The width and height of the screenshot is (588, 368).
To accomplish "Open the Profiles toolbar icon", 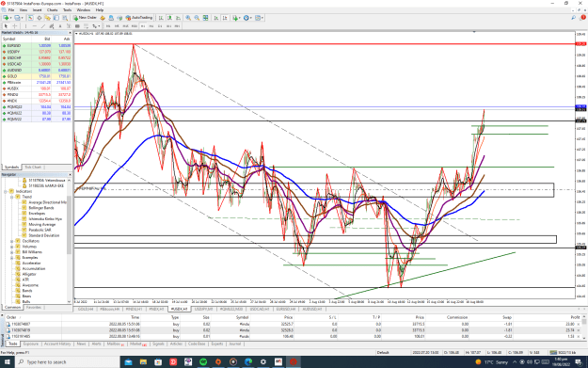I will [x=17, y=18].
